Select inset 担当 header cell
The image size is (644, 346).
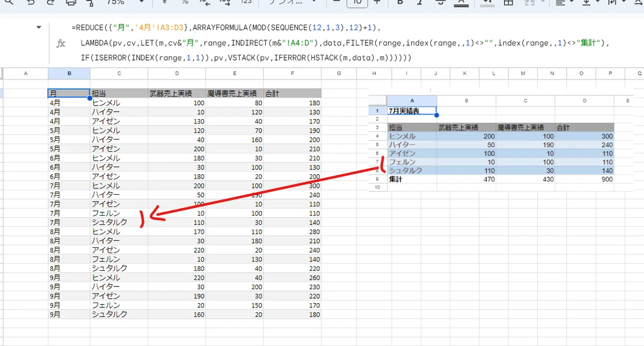412,128
